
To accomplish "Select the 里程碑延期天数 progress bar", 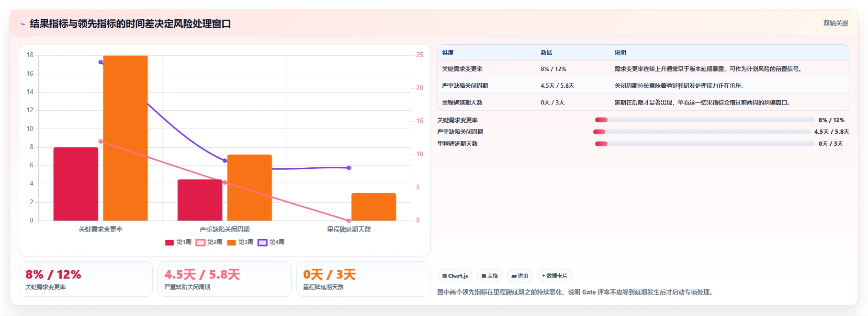I will point(704,144).
